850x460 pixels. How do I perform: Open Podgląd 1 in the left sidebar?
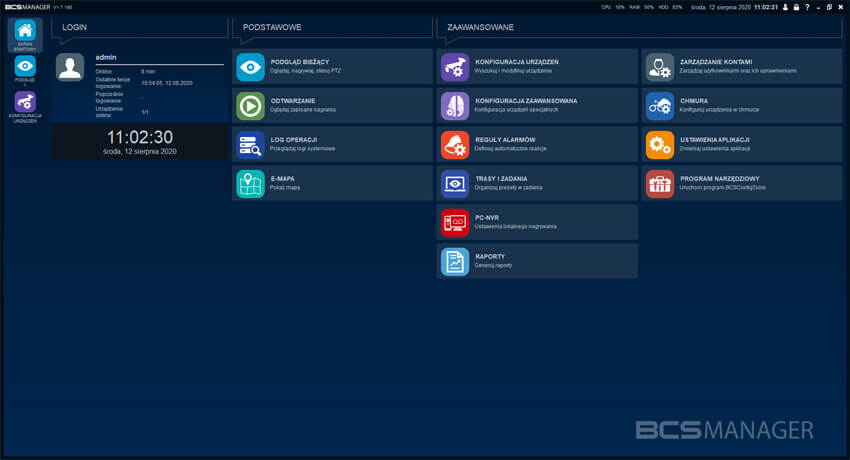point(25,70)
